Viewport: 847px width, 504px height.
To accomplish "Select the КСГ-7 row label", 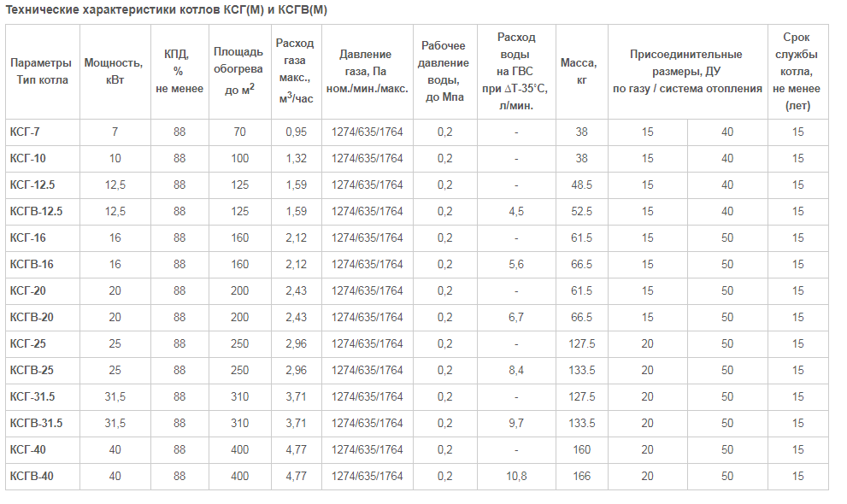I will tap(25, 132).
